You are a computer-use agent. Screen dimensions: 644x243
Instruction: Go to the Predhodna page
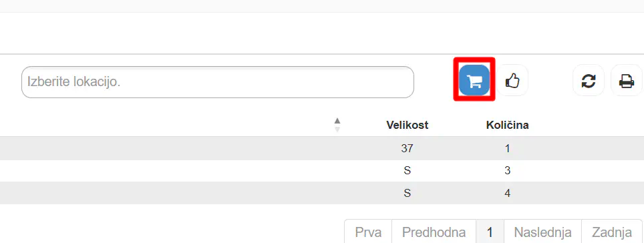pyautogui.click(x=434, y=233)
